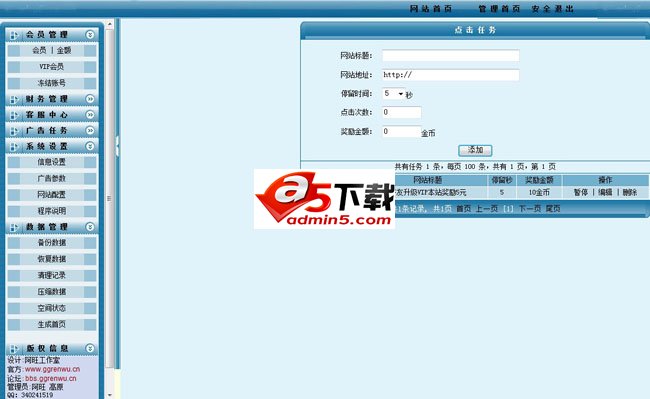
Task: Click 删除 for the listed task
Action: 629,192
